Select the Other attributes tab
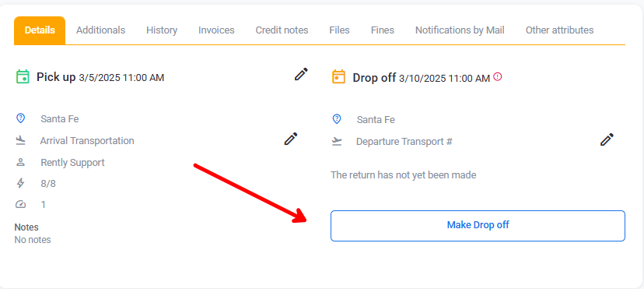Image resolution: width=644 pixels, height=289 pixels. click(559, 30)
